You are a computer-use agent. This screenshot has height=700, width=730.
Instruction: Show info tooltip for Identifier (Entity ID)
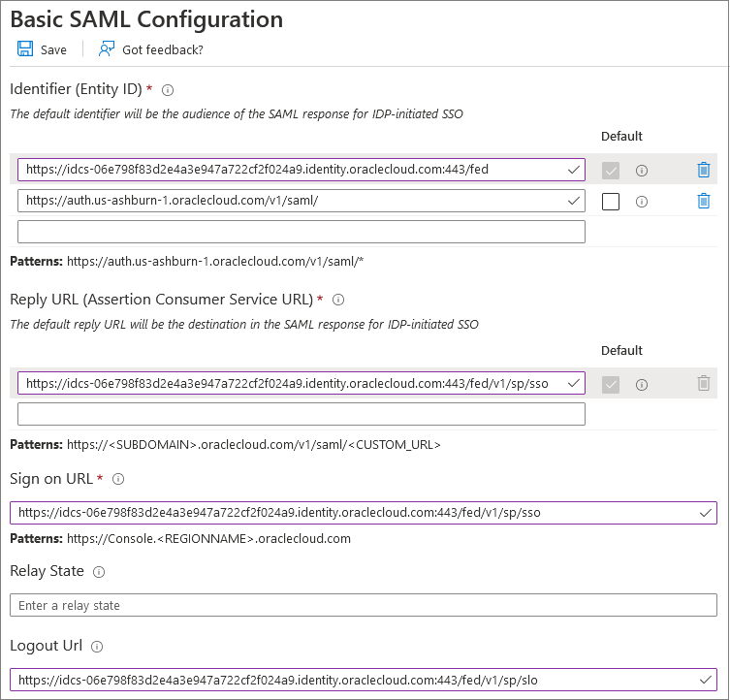pos(168,90)
